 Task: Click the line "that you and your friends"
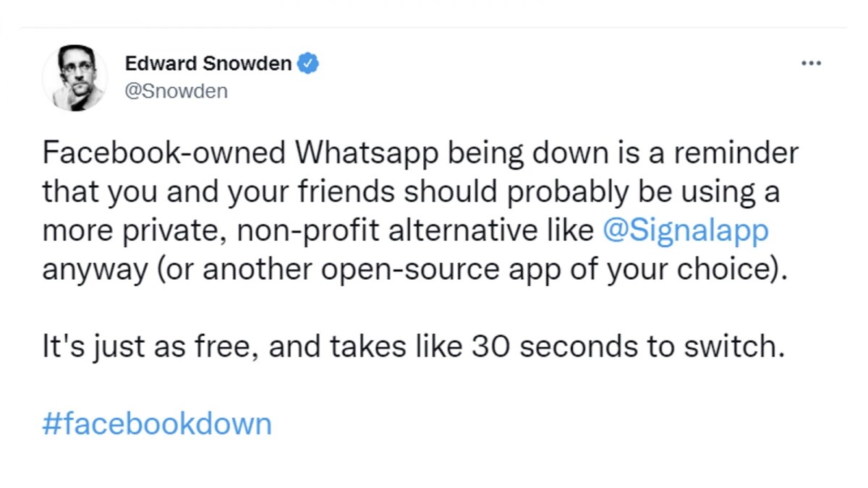coord(217,193)
